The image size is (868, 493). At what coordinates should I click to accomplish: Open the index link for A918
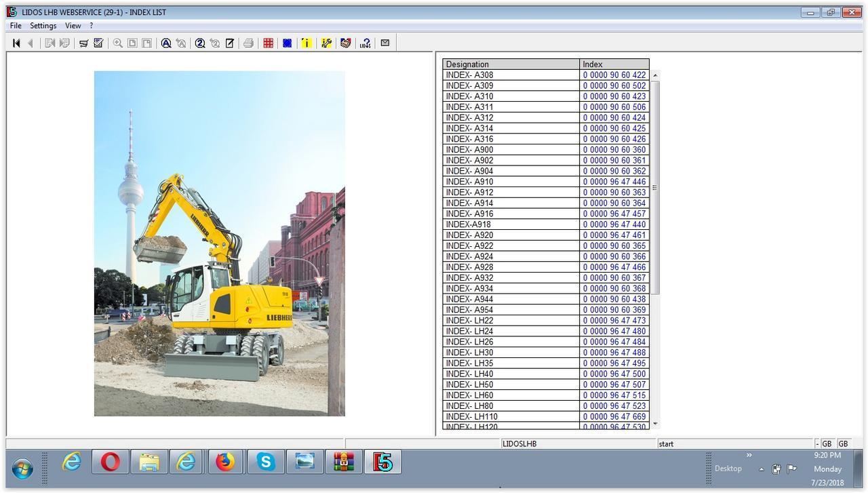614,224
